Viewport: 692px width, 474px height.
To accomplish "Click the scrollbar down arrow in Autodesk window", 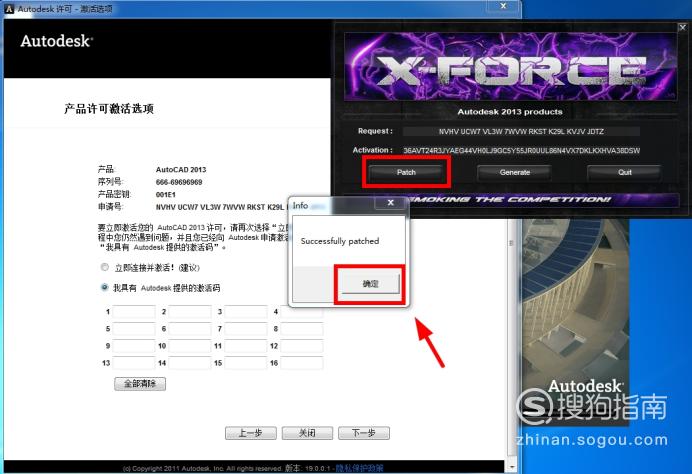I will [x=511, y=466].
